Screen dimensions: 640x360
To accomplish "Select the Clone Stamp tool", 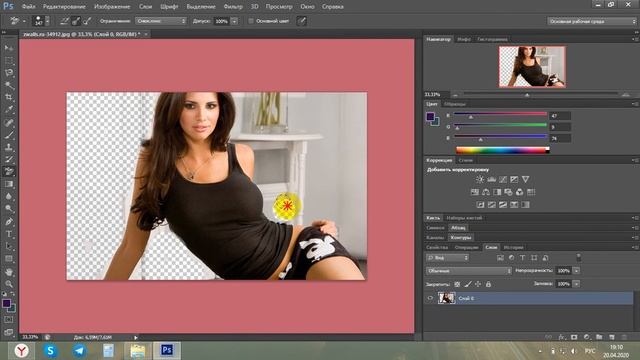I will (9, 147).
